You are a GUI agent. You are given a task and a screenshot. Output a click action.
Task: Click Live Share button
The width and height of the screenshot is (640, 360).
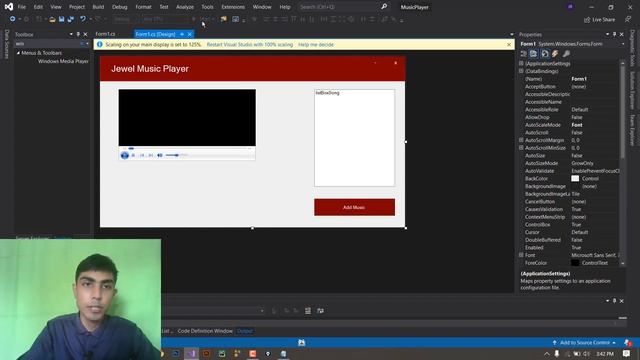click(x=599, y=20)
